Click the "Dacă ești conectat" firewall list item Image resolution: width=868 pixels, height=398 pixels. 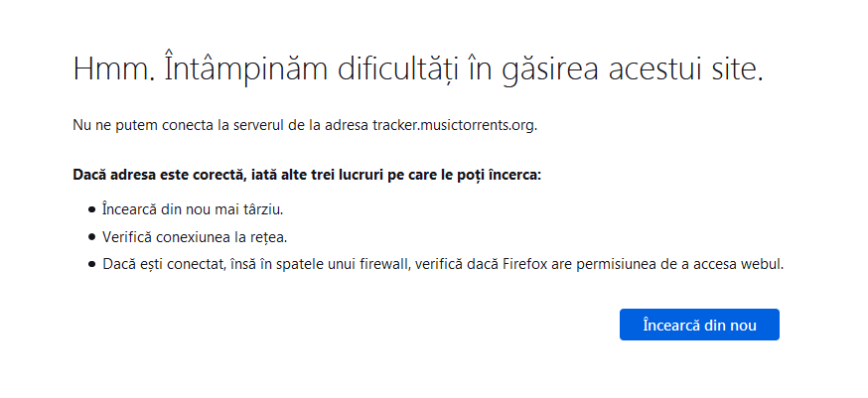443,265
